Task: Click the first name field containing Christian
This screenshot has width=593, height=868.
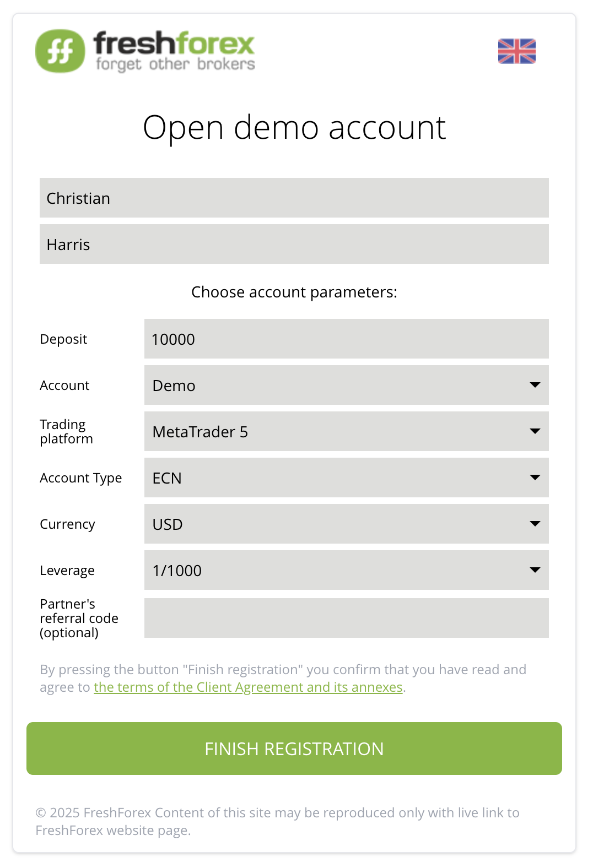Action: pos(294,198)
